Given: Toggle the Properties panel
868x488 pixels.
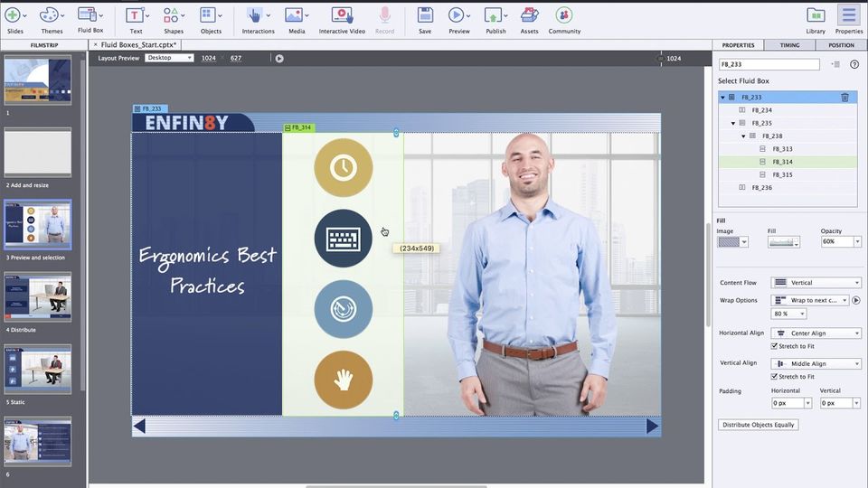Looking at the screenshot, I should coord(849,20).
